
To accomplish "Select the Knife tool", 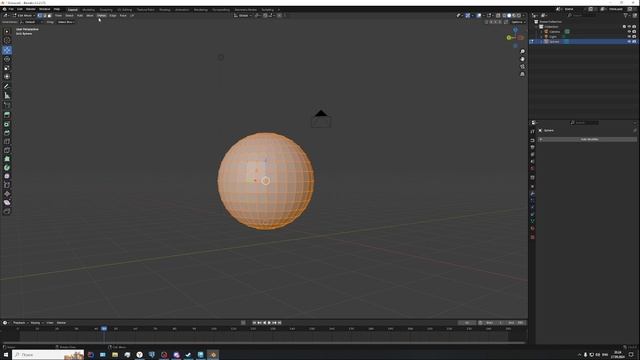I will (x=7, y=150).
